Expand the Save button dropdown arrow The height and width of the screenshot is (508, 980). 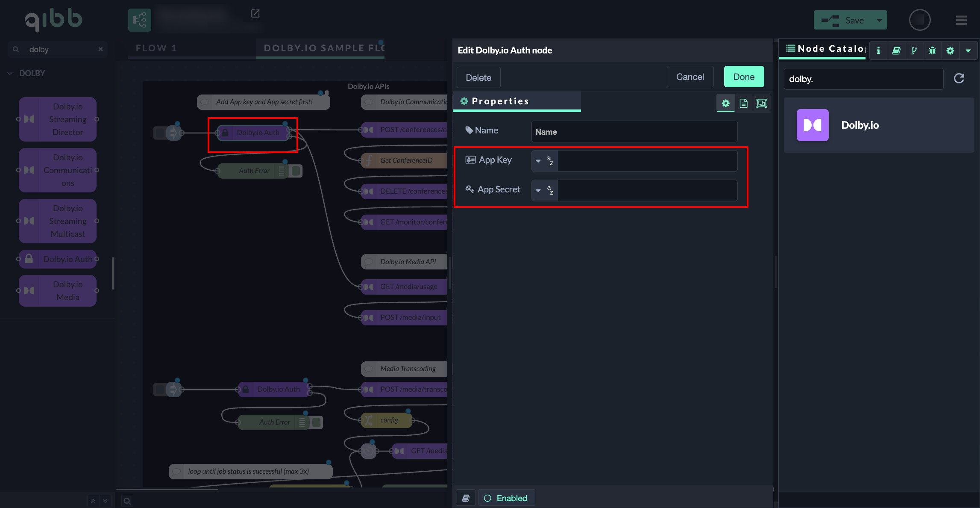tap(879, 20)
